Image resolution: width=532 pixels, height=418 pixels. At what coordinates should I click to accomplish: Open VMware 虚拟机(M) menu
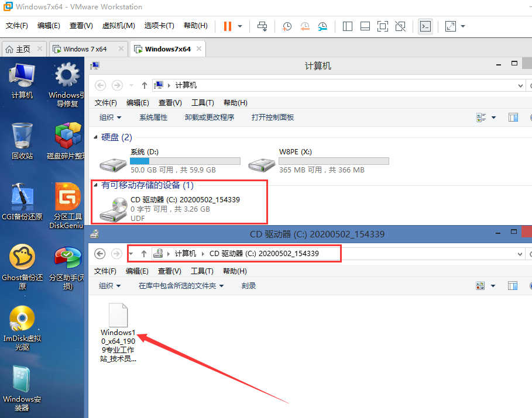coord(118,26)
